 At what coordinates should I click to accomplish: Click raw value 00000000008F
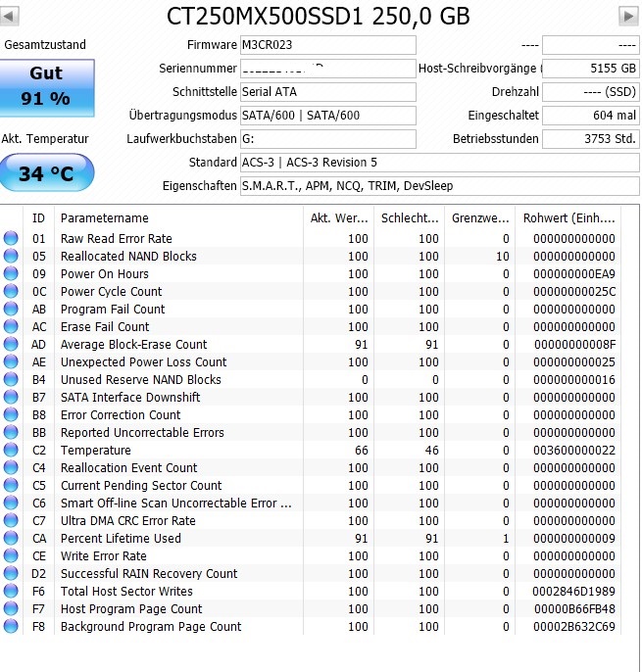pyautogui.click(x=574, y=344)
